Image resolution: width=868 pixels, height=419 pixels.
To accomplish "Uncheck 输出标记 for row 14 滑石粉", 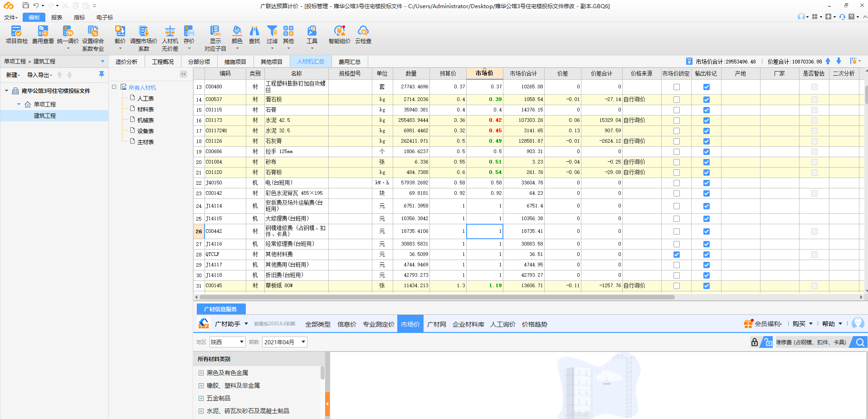I will pyautogui.click(x=706, y=100).
